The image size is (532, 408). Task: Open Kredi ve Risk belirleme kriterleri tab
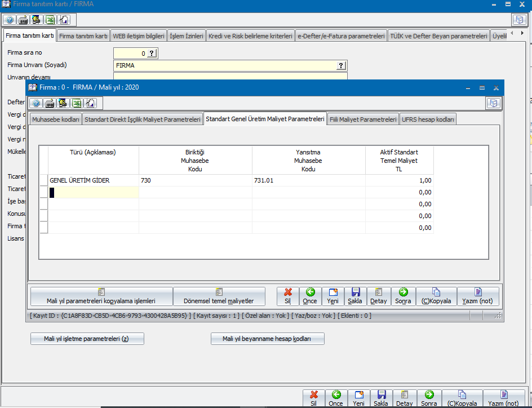click(250, 36)
